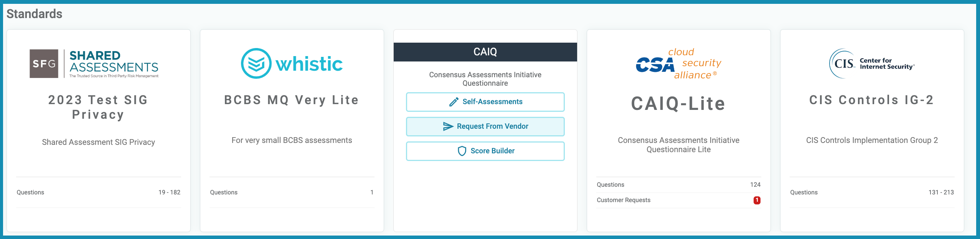
Task: Click the paper-plane send icon
Action: (448, 126)
